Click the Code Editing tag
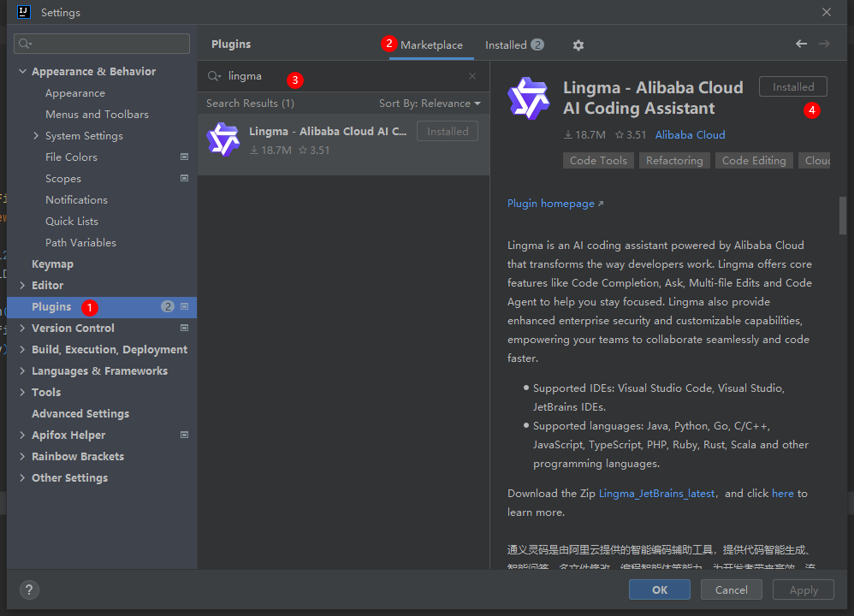Screen dimensions: 854x616 point(754,161)
